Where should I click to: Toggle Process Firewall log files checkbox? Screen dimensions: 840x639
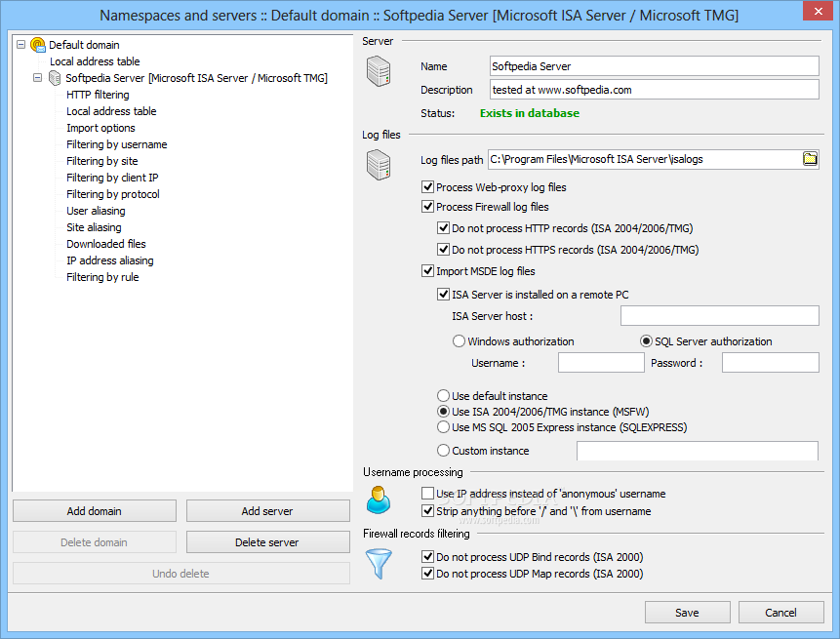427,206
